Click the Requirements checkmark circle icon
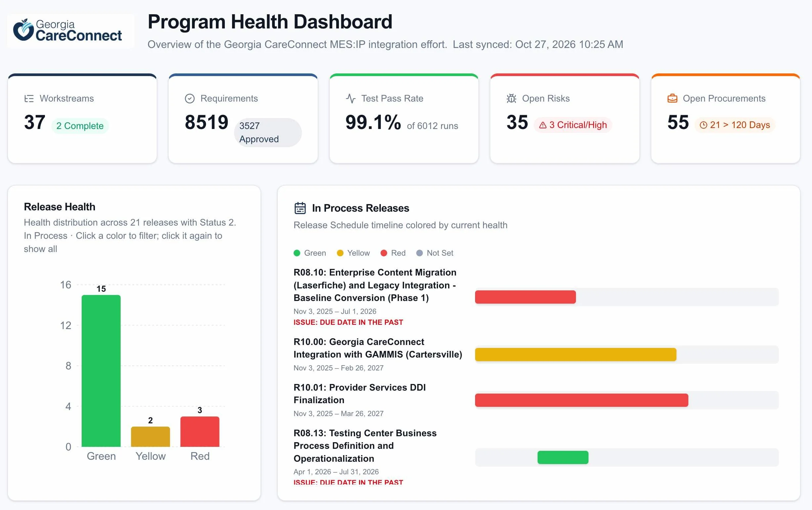Viewport: 812px width, 510px height. tap(190, 99)
